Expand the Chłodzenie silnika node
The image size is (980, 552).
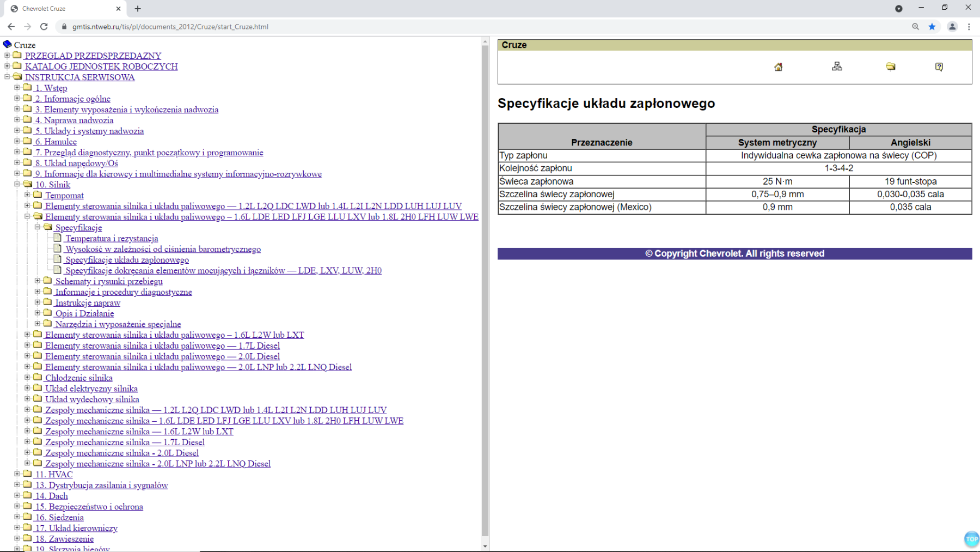pyautogui.click(x=27, y=377)
